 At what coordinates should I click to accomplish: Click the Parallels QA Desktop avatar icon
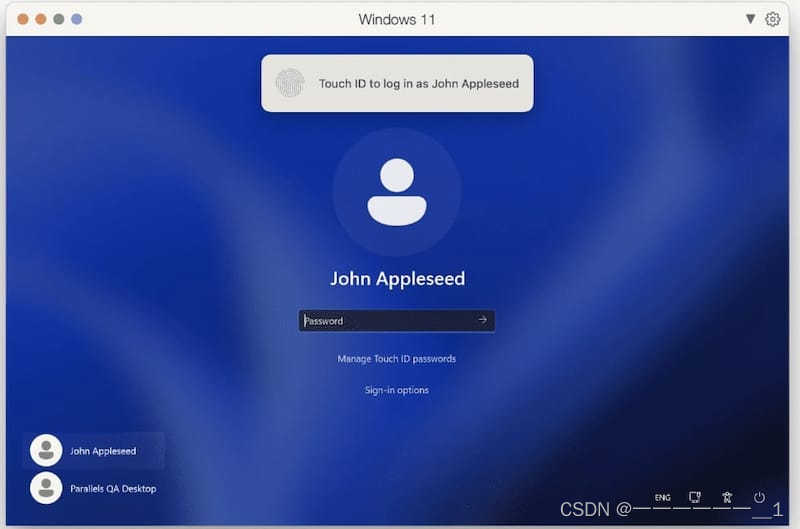pyautogui.click(x=46, y=488)
